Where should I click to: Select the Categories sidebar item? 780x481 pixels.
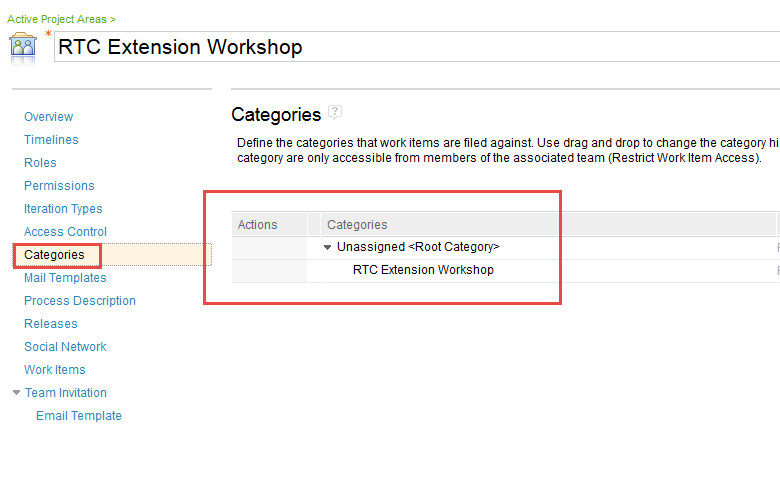54,255
